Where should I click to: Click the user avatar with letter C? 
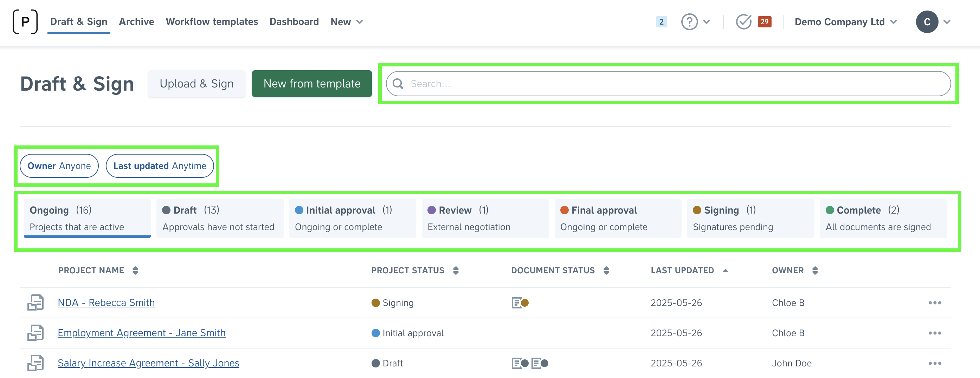(927, 22)
